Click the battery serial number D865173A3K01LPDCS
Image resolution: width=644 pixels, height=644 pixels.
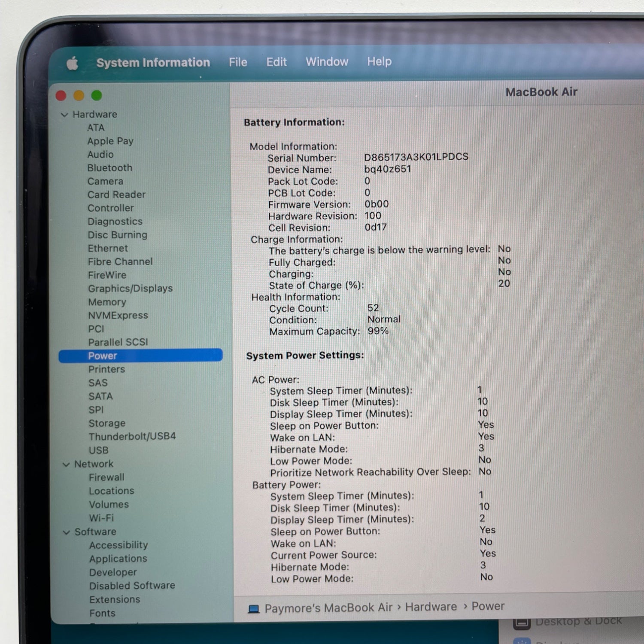416,157
